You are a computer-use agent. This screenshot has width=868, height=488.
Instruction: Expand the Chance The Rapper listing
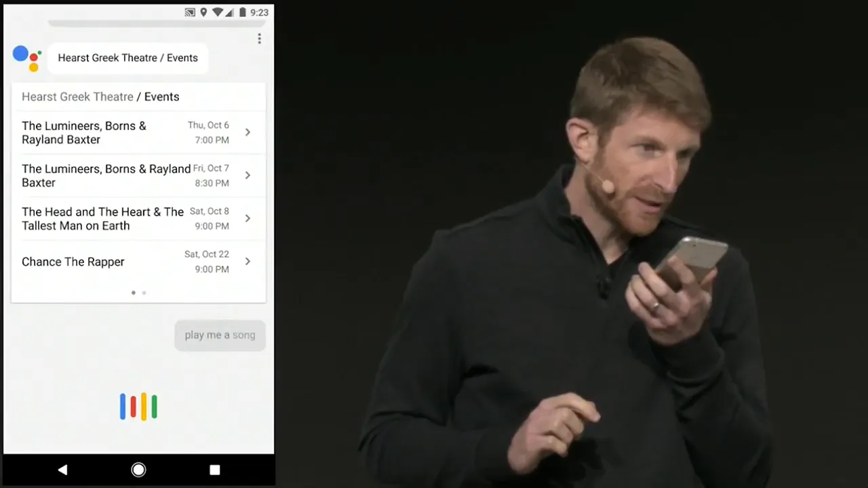248,261
